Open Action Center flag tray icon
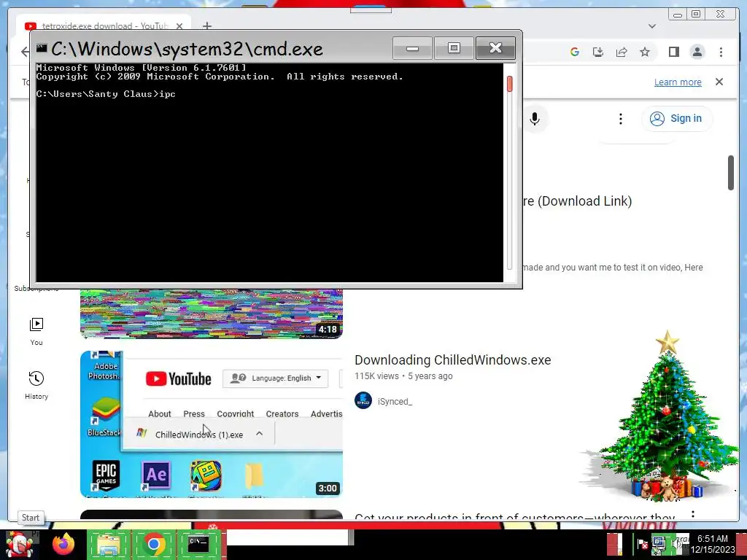The height and width of the screenshot is (560, 747). (642, 544)
